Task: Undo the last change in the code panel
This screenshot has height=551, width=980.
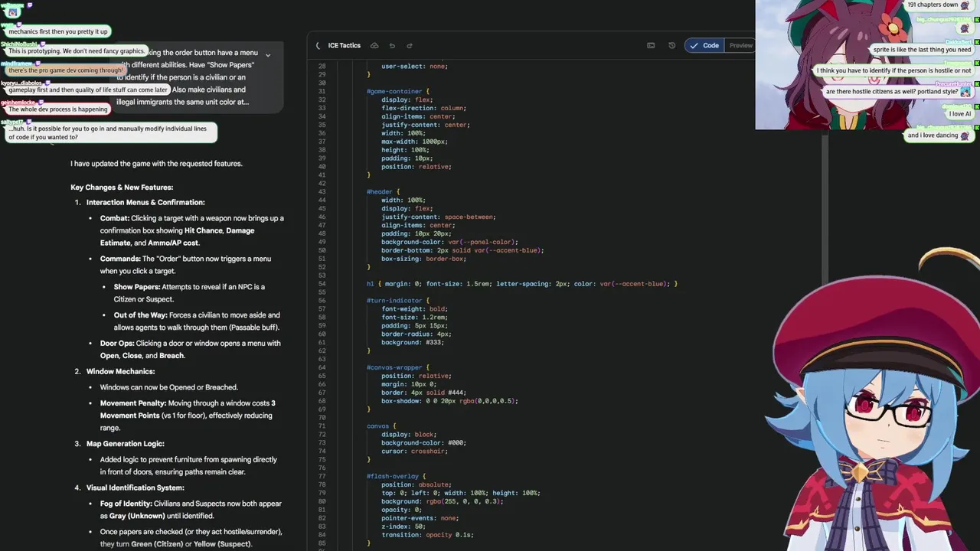Action: (392, 46)
